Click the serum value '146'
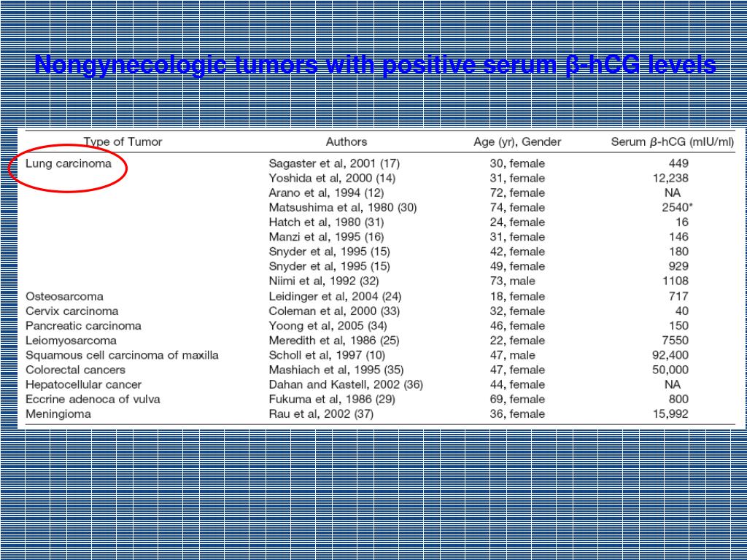The width and height of the screenshot is (747, 560). pyautogui.click(x=678, y=237)
